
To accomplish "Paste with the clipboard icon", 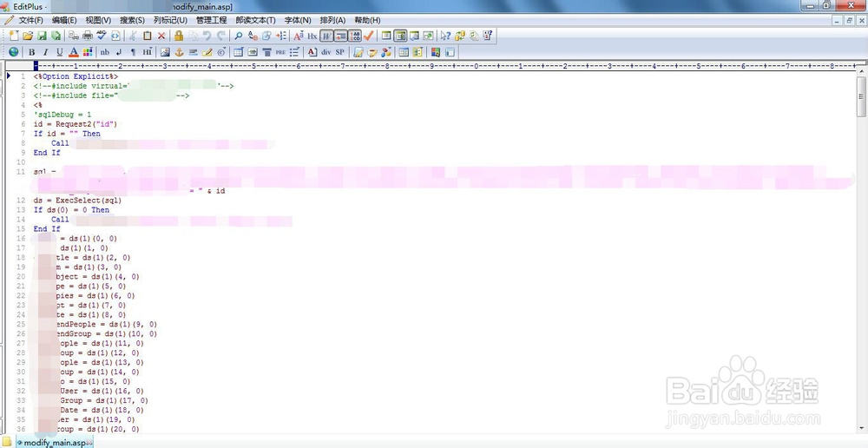I will pyautogui.click(x=148, y=36).
